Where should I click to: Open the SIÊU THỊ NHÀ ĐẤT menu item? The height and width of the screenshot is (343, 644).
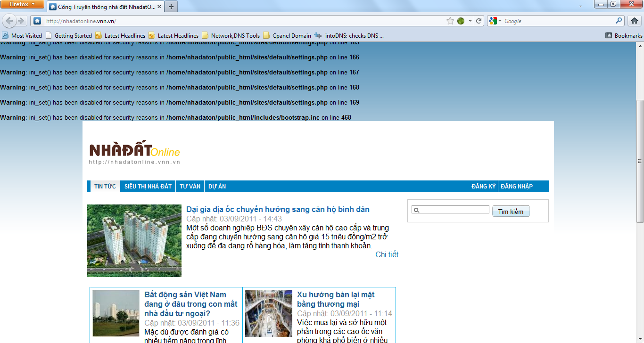point(148,187)
